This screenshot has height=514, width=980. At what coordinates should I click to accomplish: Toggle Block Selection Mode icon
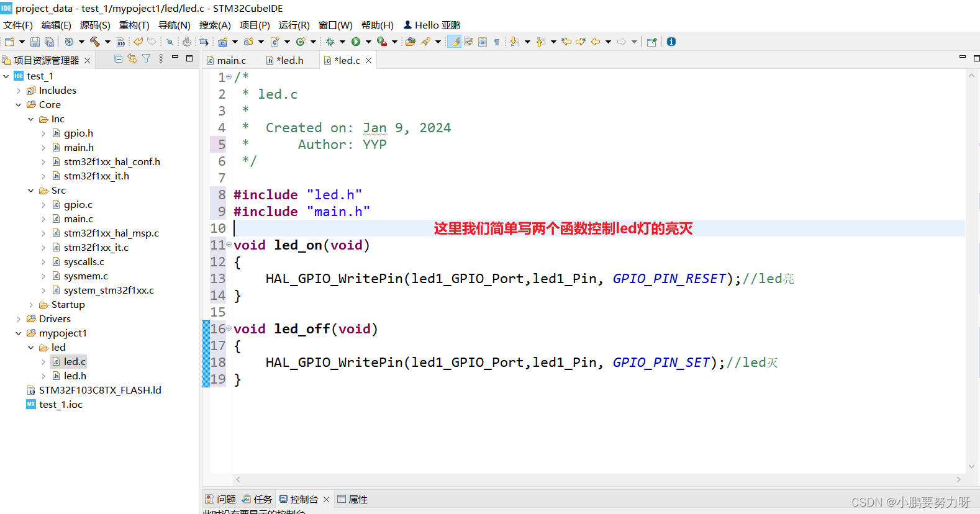pyautogui.click(x=483, y=42)
